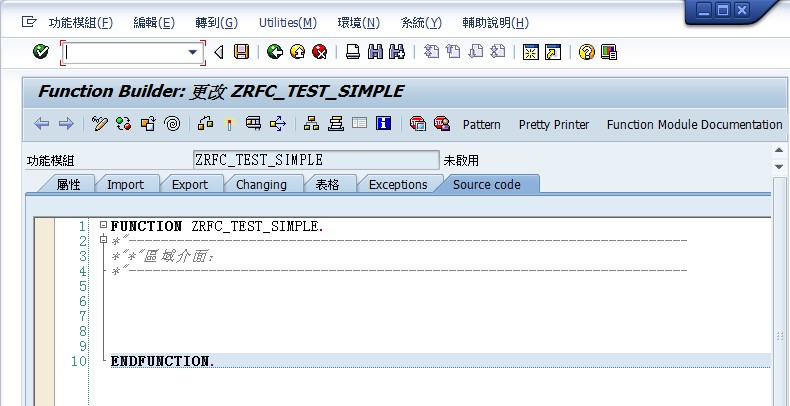Click the Display Object List hierarchy icon
The width and height of the screenshot is (790, 406).
(x=311, y=123)
